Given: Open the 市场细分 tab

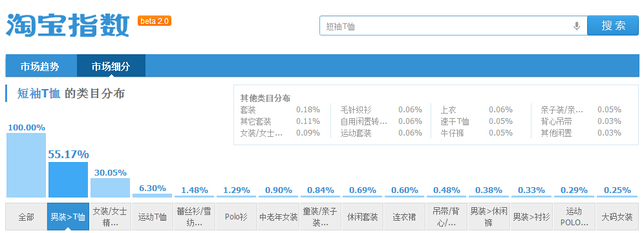Looking at the screenshot, I should pos(111,66).
